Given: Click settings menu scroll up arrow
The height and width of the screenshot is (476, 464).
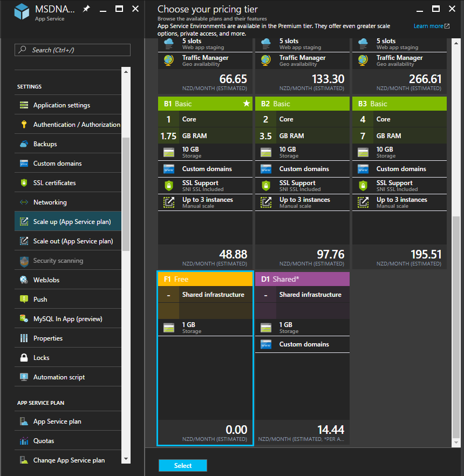Looking at the screenshot, I should 126,72.
